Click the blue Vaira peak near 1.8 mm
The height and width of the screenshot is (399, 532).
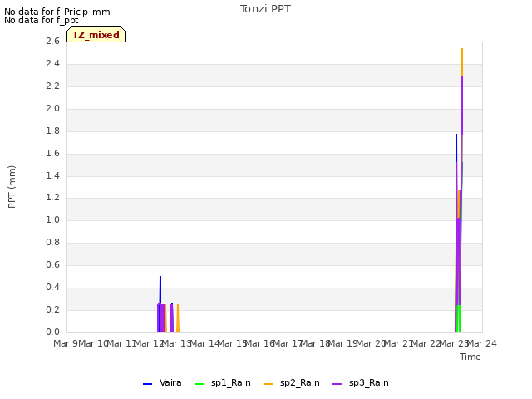coord(456,148)
